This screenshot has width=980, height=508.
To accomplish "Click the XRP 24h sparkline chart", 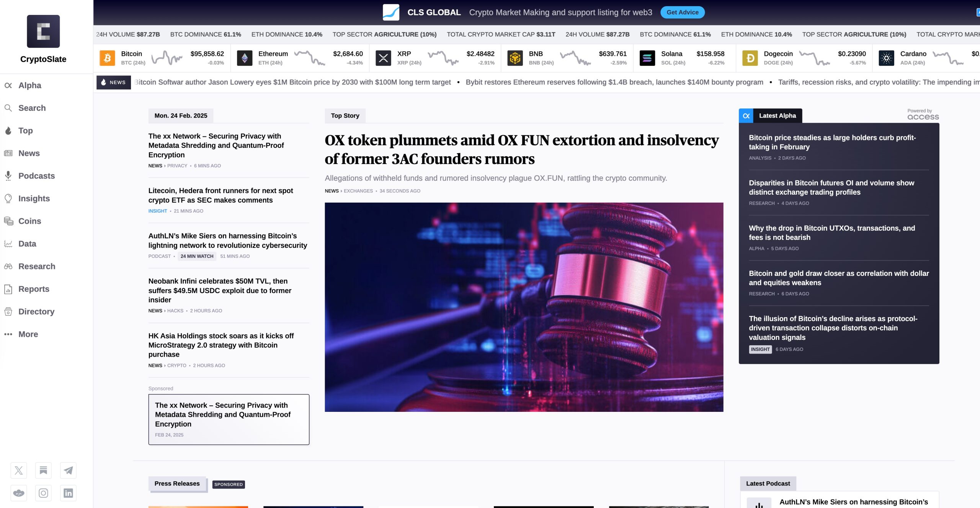I will click(x=443, y=58).
